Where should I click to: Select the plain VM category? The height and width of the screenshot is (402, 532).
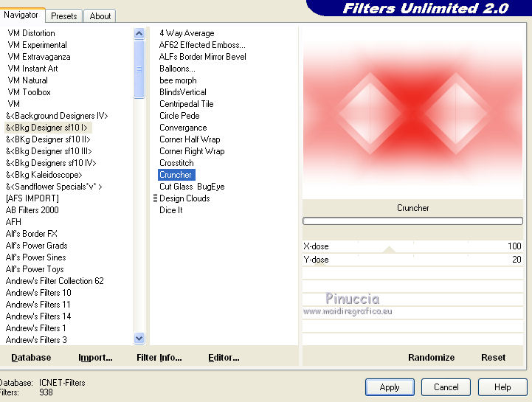click(13, 104)
